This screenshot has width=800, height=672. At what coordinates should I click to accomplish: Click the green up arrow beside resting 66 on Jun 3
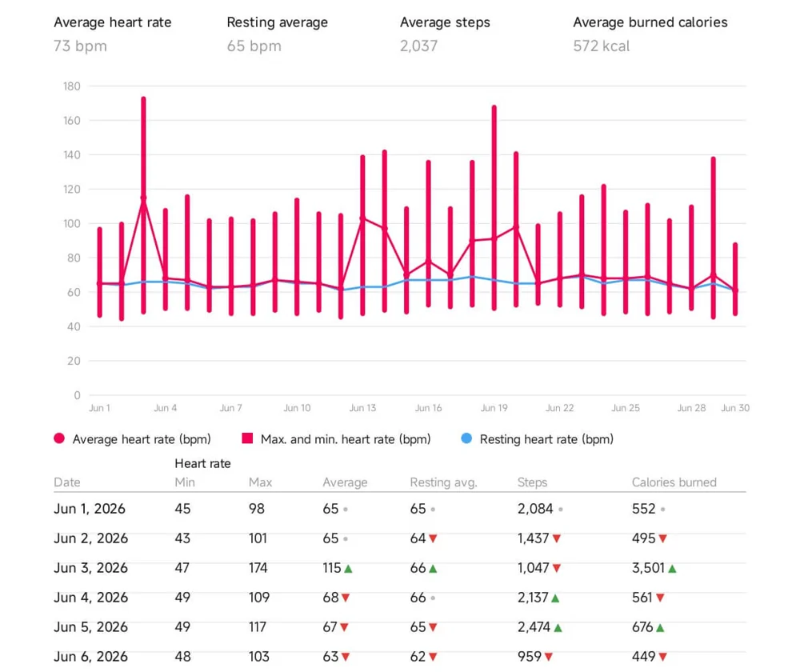[x=433, y=569]
